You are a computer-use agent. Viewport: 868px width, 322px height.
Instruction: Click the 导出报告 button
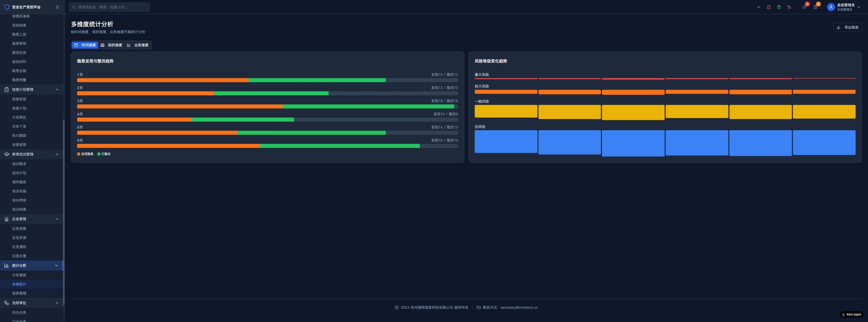tap(848, 27)
